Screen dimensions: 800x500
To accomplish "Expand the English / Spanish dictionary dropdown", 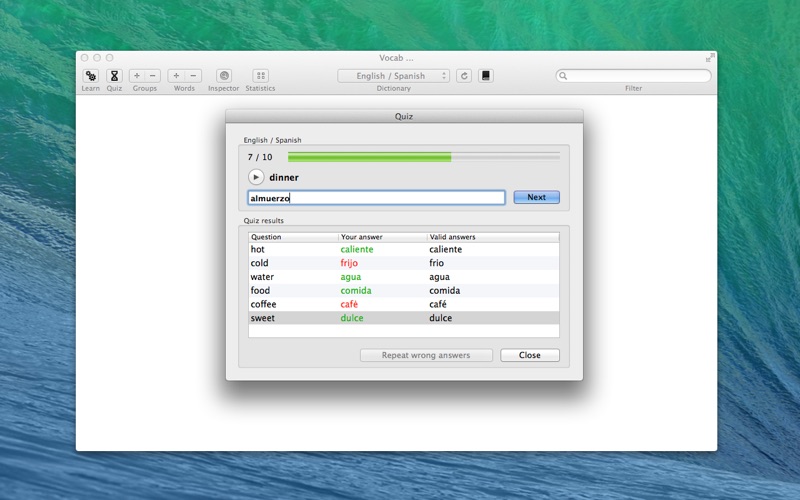I will pyautogui.click(x=393, y=76).
